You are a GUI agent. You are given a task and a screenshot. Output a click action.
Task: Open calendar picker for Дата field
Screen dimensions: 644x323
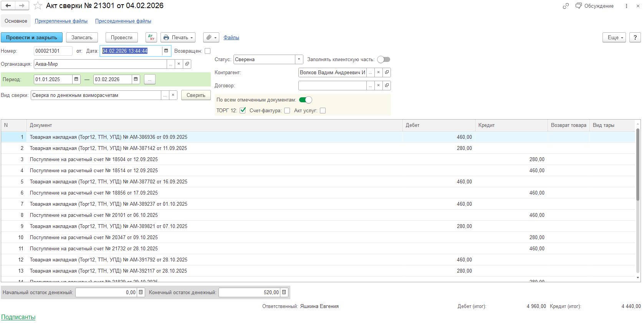(166, 51)
